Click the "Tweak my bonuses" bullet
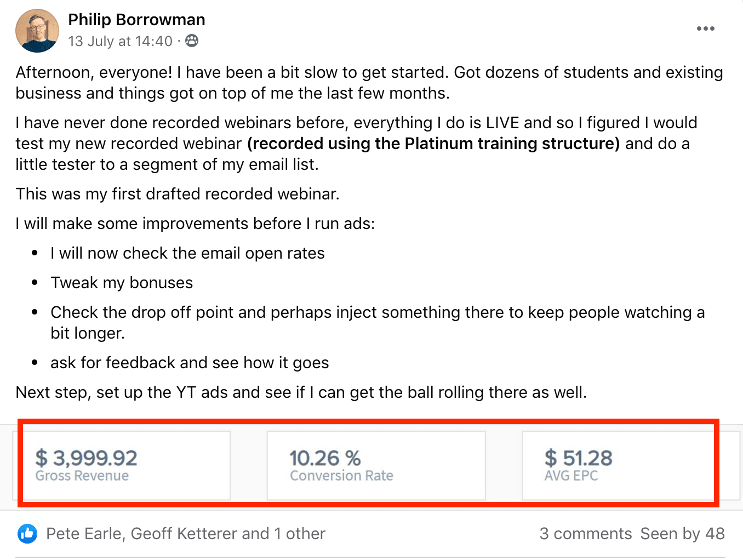The width and height of the screenshot is (743, 560). pyautogui.click(x=122, y=283)
